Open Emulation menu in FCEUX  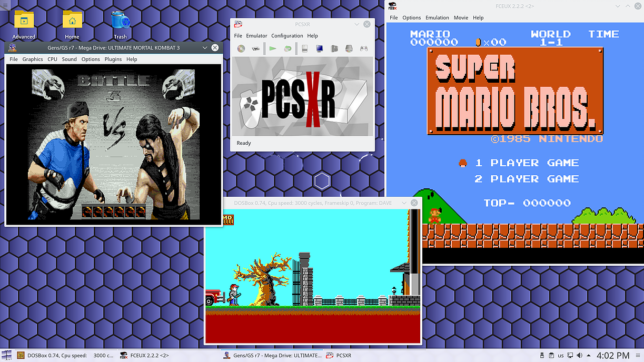pos(437,17)
